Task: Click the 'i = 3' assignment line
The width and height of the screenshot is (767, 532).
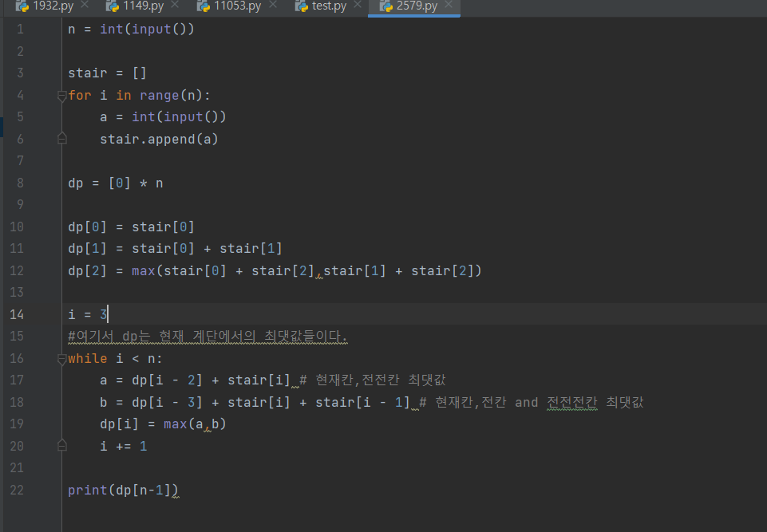Action: [88, 314]
